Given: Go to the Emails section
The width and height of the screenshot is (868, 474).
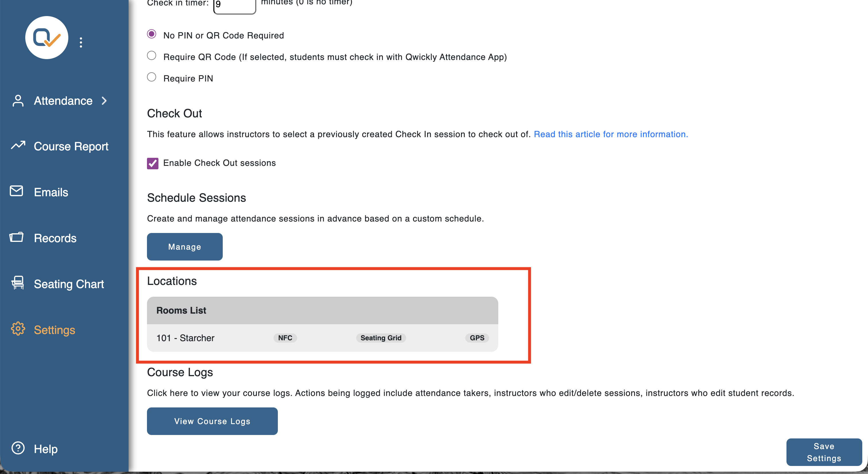Looking at the screenshot, I should tap(51, 192).
